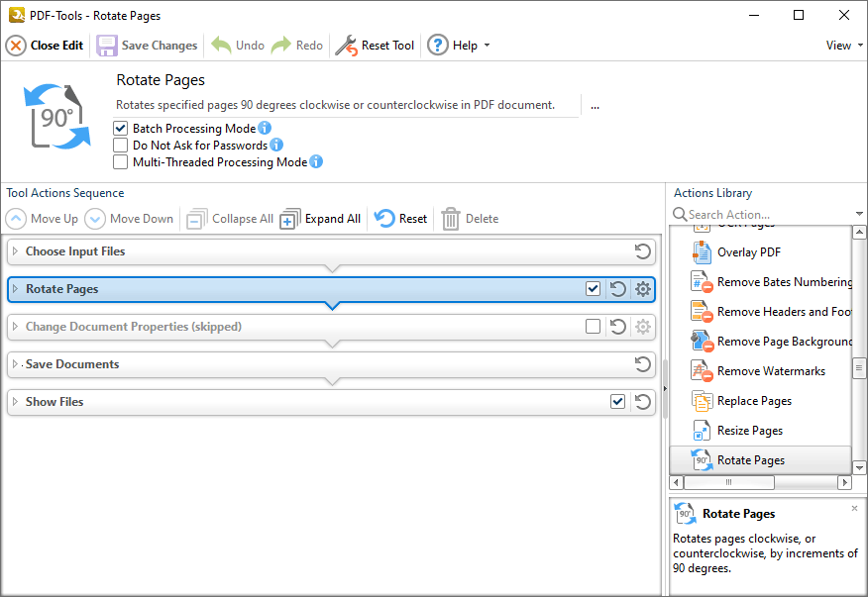The image size is (868, 597).
Task: Redo the last undone action
Action: (296, 46)
